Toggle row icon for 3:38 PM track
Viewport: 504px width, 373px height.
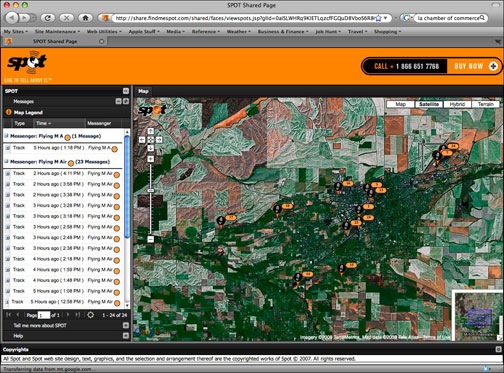[7, 195]
